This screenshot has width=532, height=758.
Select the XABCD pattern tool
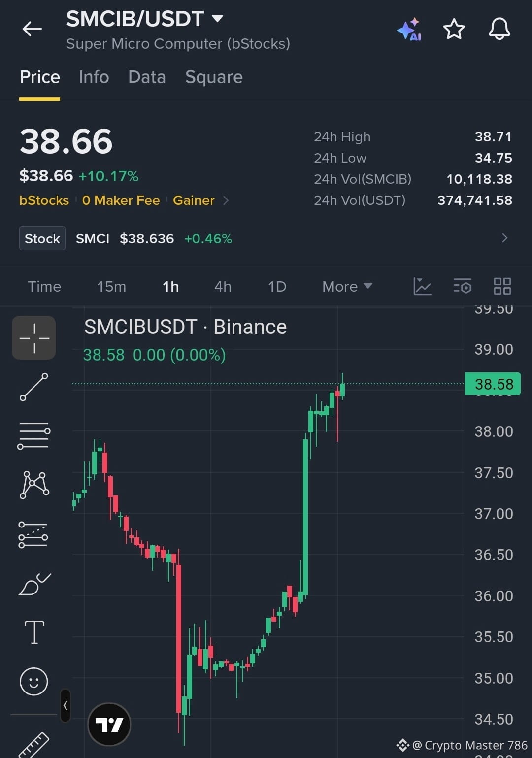(34, 484)
